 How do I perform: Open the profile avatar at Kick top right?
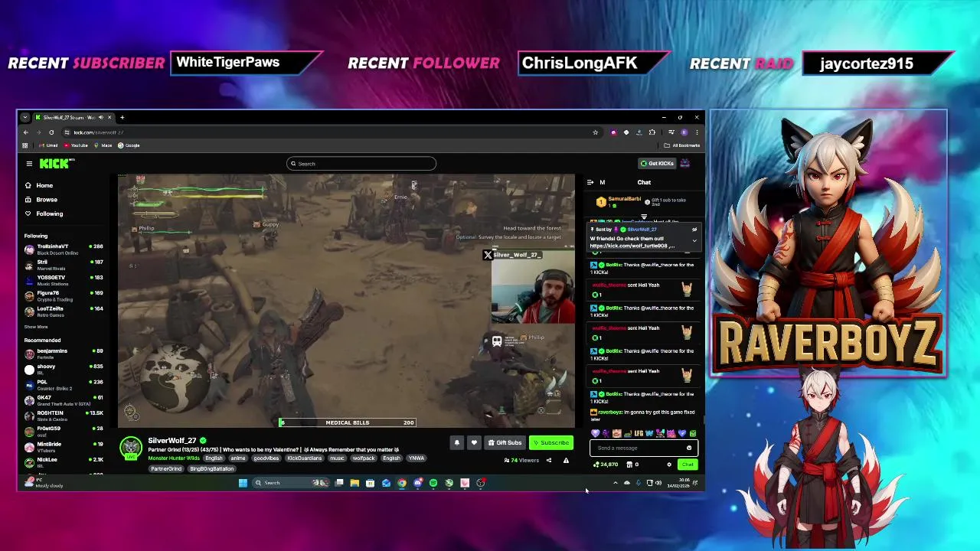tap(685, 163)
